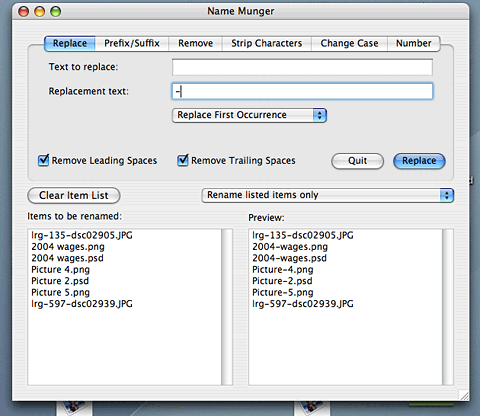Click Picture-2.psd in the Preview list
This screenshot has height=416, width=480.
click(282, 281)
